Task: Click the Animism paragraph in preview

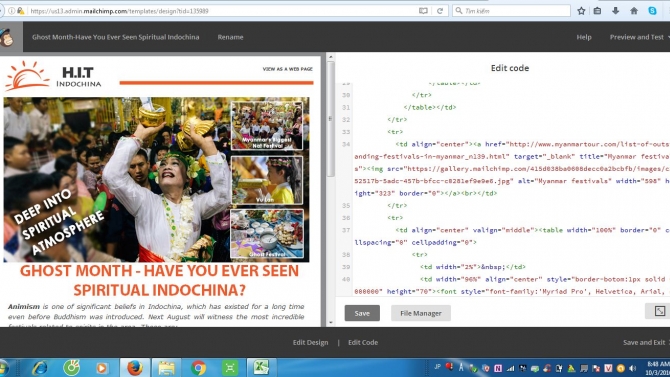Action: tap(156, 316)
